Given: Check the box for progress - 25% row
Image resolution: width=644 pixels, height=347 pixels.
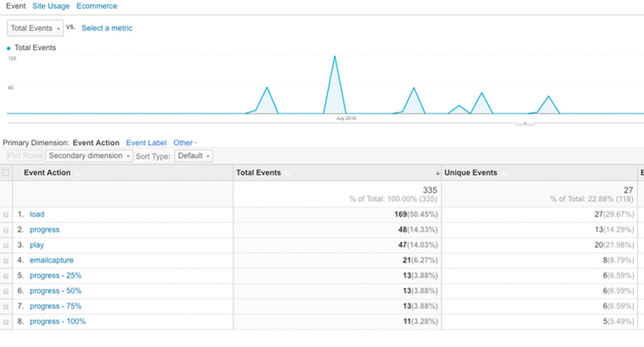Looking at the screenshot, I should pos(6,276).
